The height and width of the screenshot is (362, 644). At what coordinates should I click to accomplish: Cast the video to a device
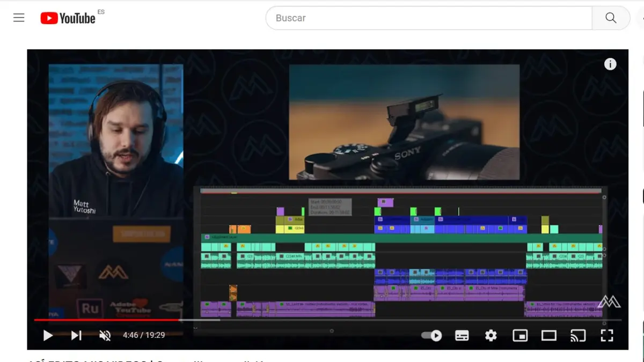[577, 335]
